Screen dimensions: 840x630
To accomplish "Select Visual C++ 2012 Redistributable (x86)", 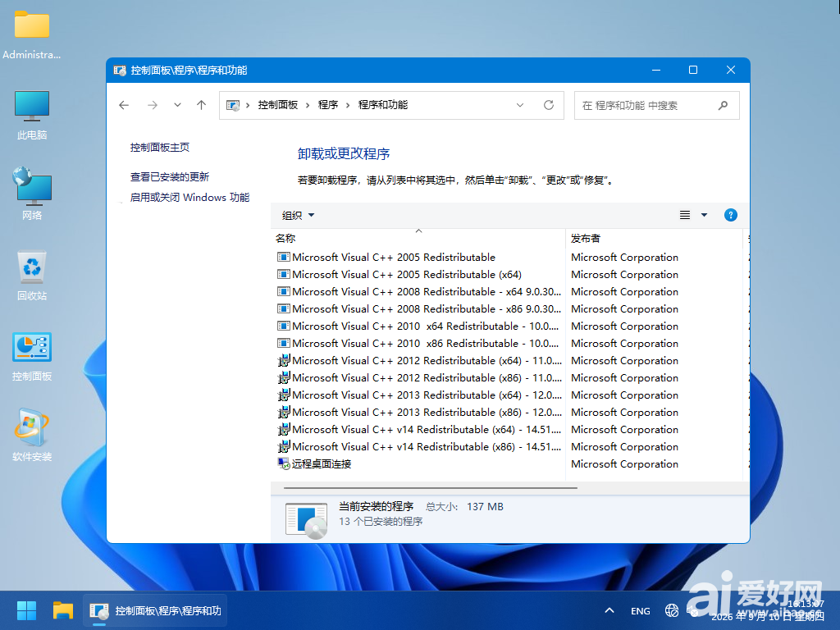I will pos(418,377).
